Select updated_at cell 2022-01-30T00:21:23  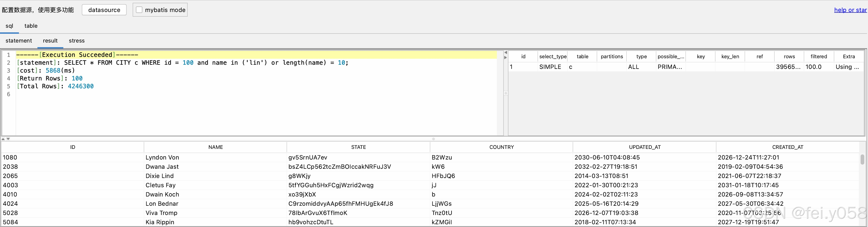coord(645,185)
